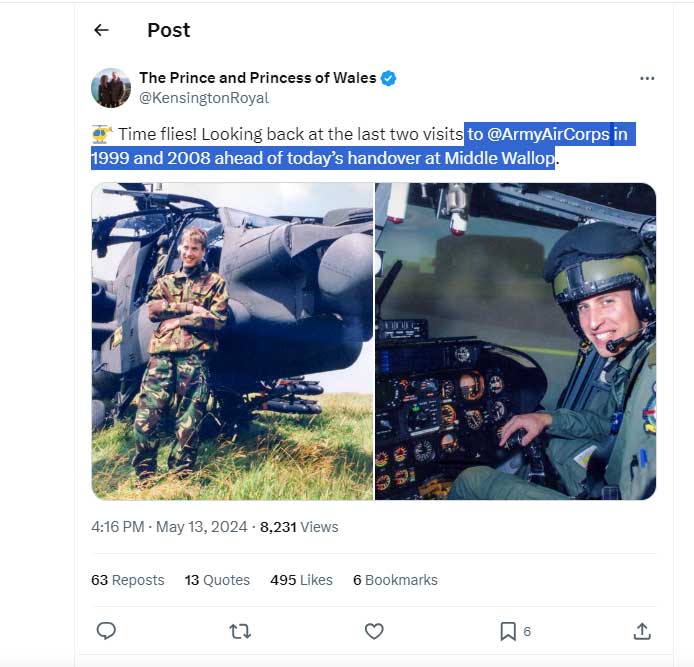This screenshot has height=667, width=694.
Task: Open the three-dot more options menu
Action: (647, 79)
